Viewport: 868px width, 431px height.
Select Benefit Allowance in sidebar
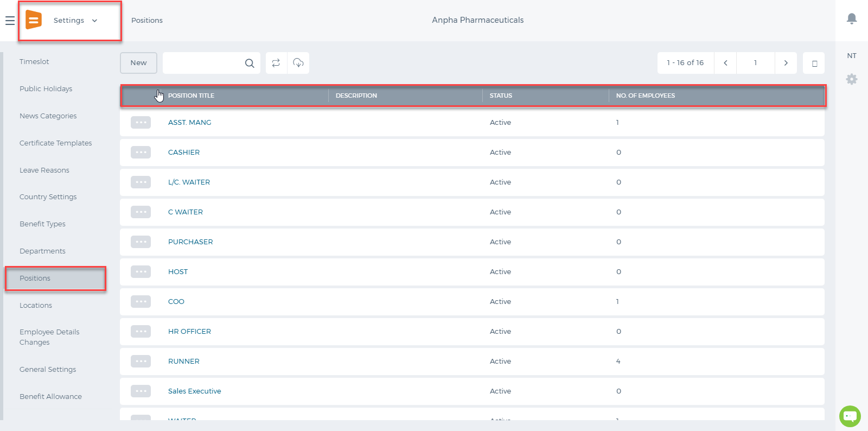point(51,397)
